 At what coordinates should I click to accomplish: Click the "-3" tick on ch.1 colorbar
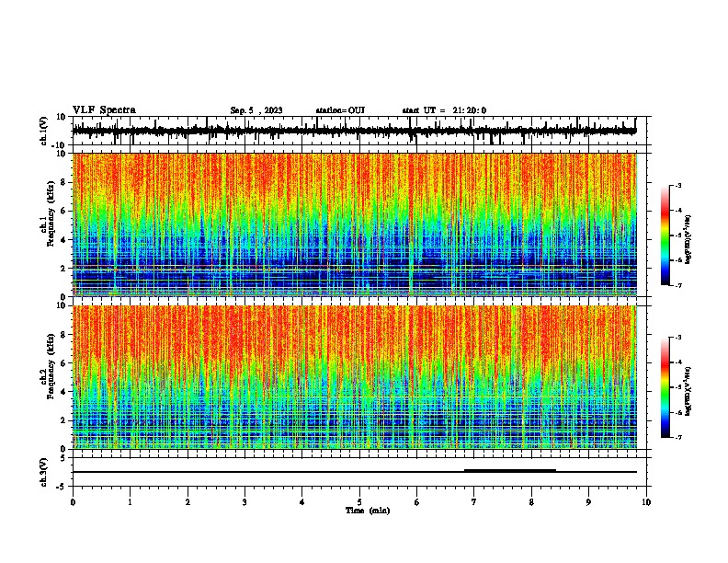coord(677,186)
